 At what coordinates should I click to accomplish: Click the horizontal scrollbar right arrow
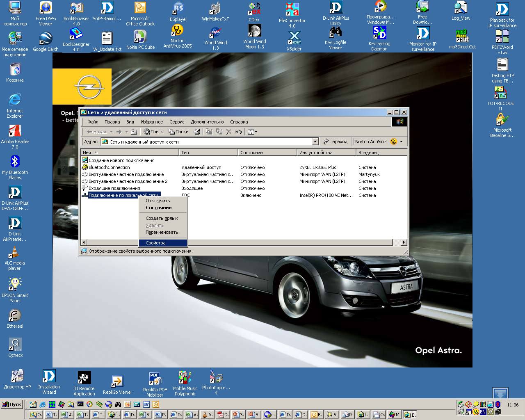(x=404, y=242)
